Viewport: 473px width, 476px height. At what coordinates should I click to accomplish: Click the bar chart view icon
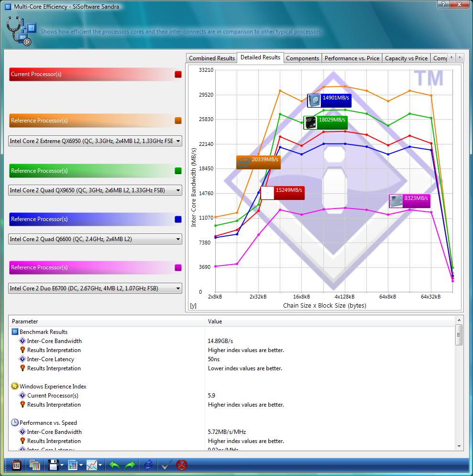73,465
